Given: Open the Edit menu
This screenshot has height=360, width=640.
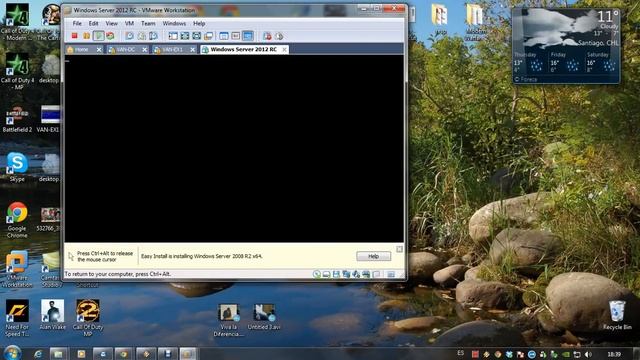Looking at the screenshot, I should [x=93, y=23].
